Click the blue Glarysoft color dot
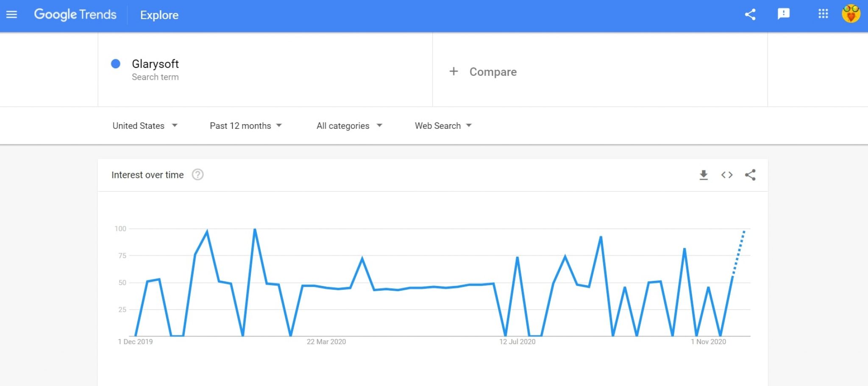The image size is (868, 386). pos(116,64)
